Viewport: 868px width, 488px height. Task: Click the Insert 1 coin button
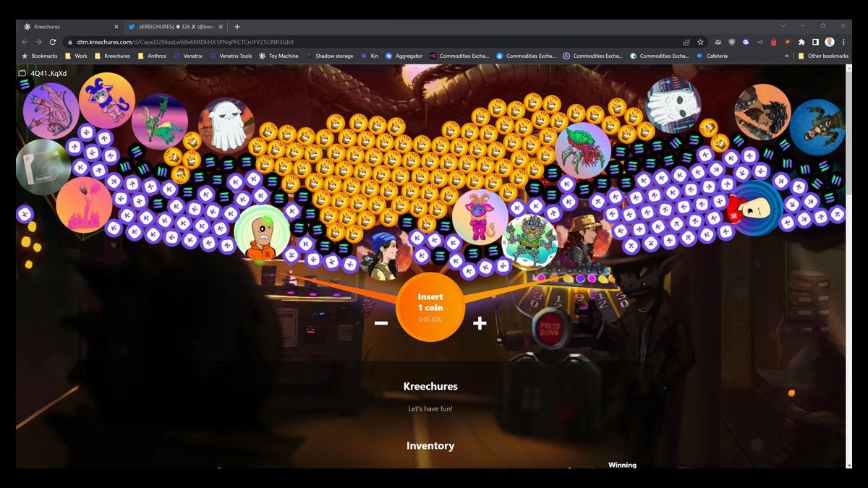[x=430, y=307]
